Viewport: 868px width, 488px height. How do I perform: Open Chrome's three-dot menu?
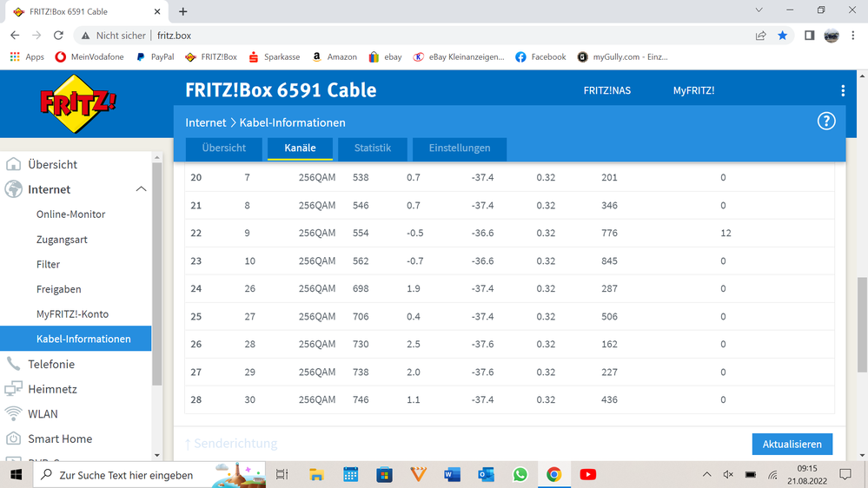[853, 36]
